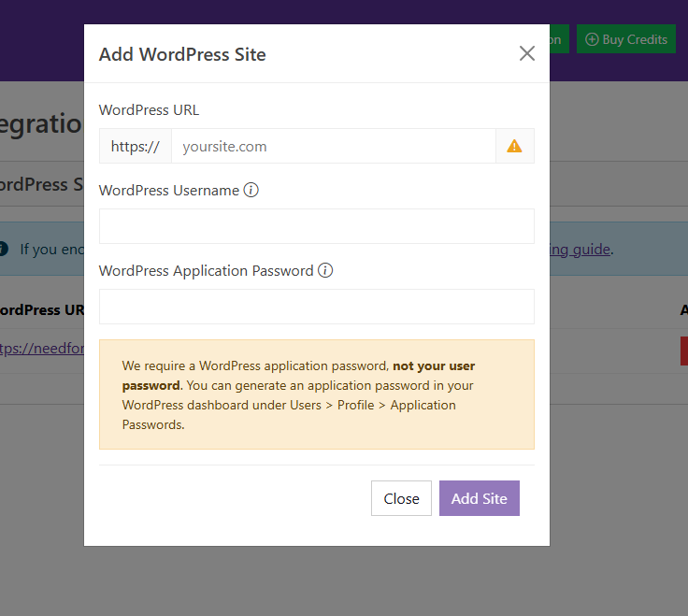Screen dimensions: 688x616
Task: Click info icon beside WordPress Application Password
Action: tap(325, 270)
